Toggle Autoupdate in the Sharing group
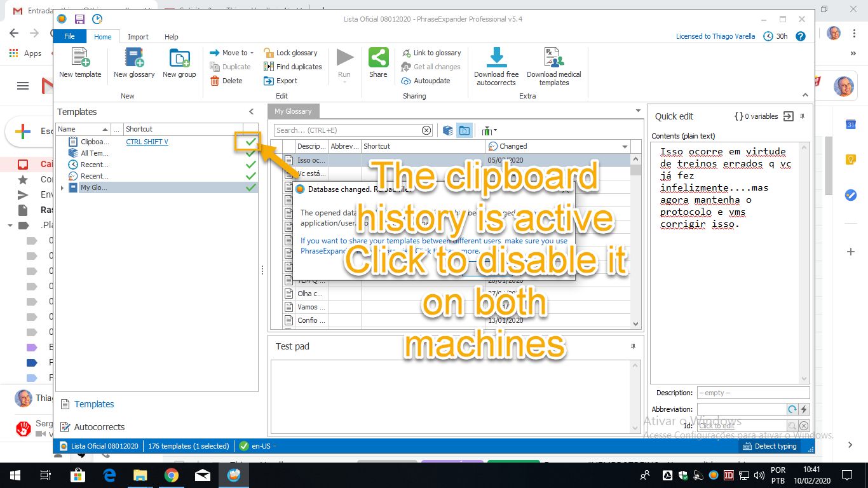 426,81
